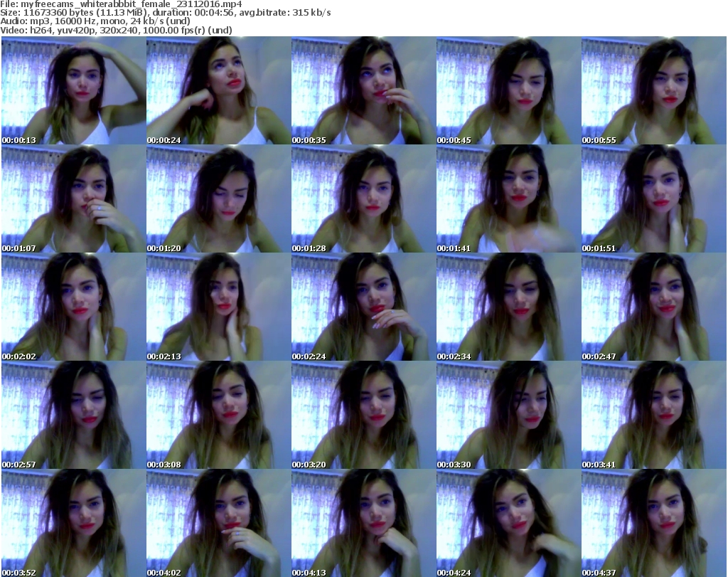
Task: Select the Audio mp3 info line
Action: (x=95, y=21)
